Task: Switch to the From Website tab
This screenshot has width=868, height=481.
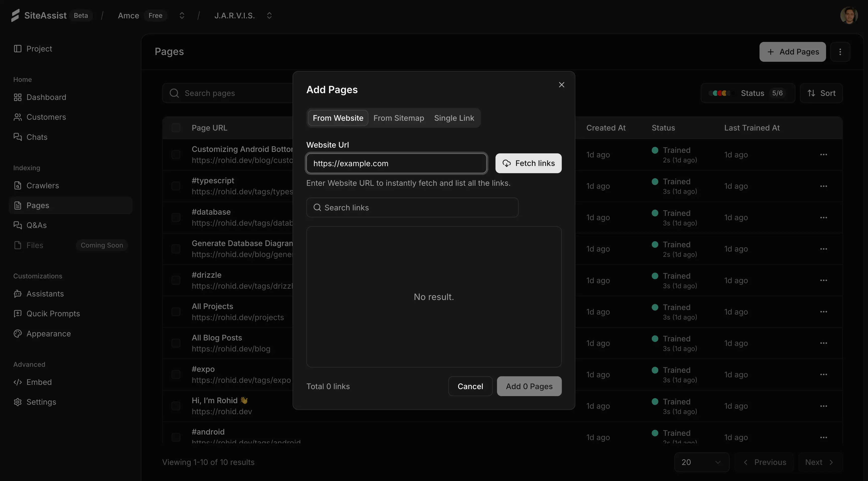Action: pos(338,118)
